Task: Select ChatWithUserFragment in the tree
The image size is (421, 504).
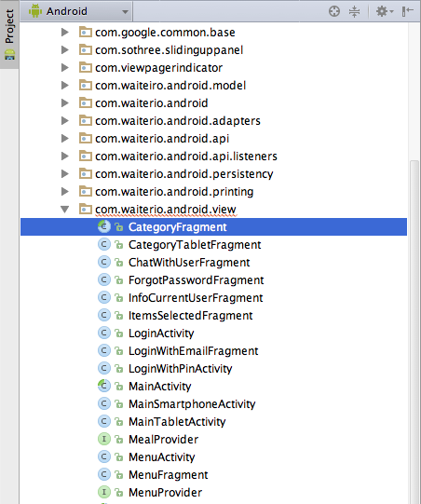Action: 189,263
